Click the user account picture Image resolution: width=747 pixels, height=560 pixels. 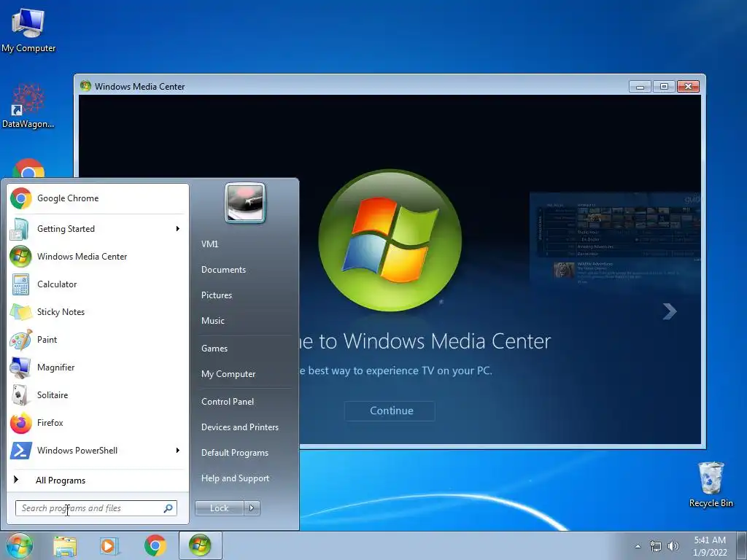pyautogui.click(x=245, y=203)
